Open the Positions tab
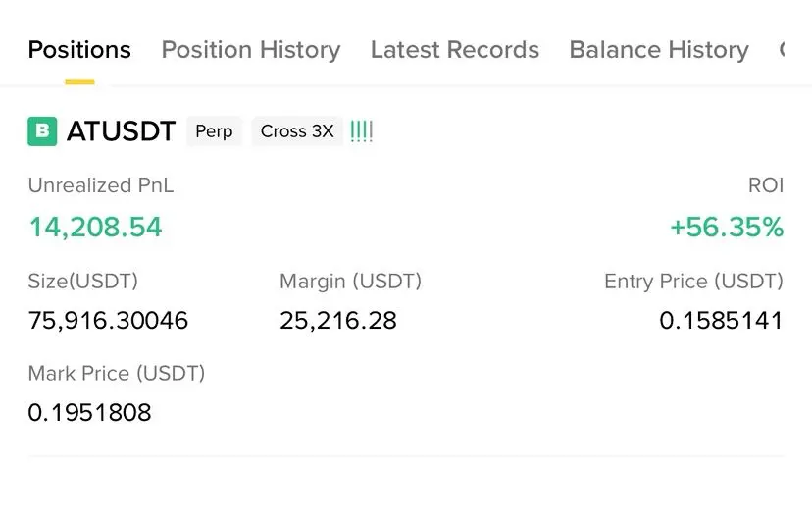The width and height of the screenshot is (812, 516). point(79,50)
